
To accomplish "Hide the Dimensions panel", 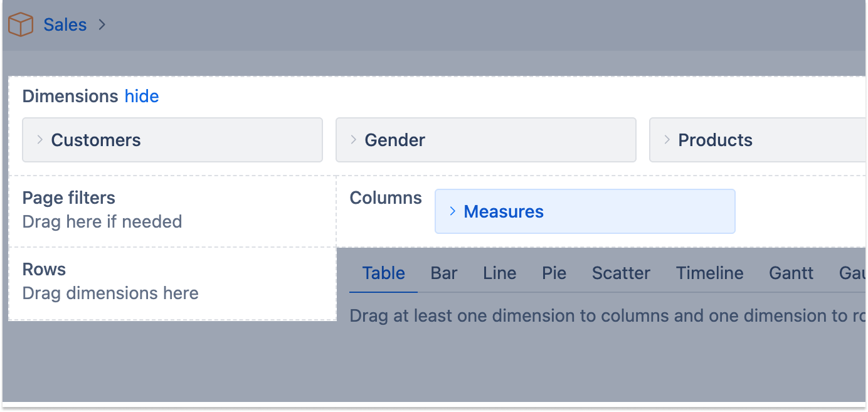I will (x=142, y=96).
